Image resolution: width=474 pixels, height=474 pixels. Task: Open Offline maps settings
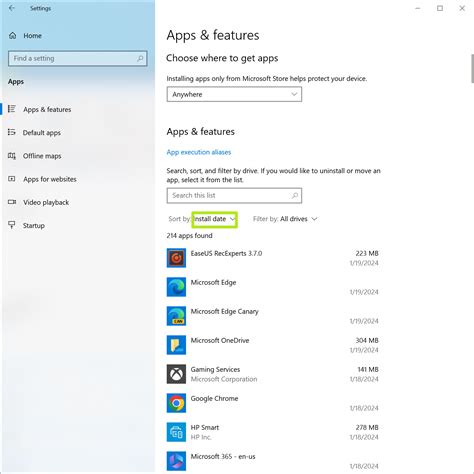[42, 156]
